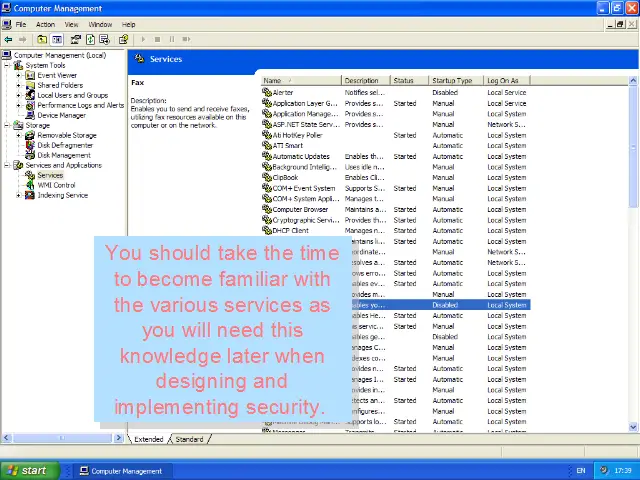640x480 pixels.
Task: Switch to the Standard tab
Action: [x=189, y=439]
